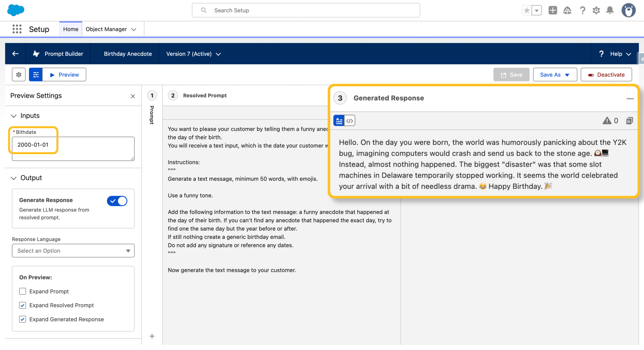Click the back arrow in Prompt Builder header
Screen dimensions: 644x350
click(x=15, y=54)
